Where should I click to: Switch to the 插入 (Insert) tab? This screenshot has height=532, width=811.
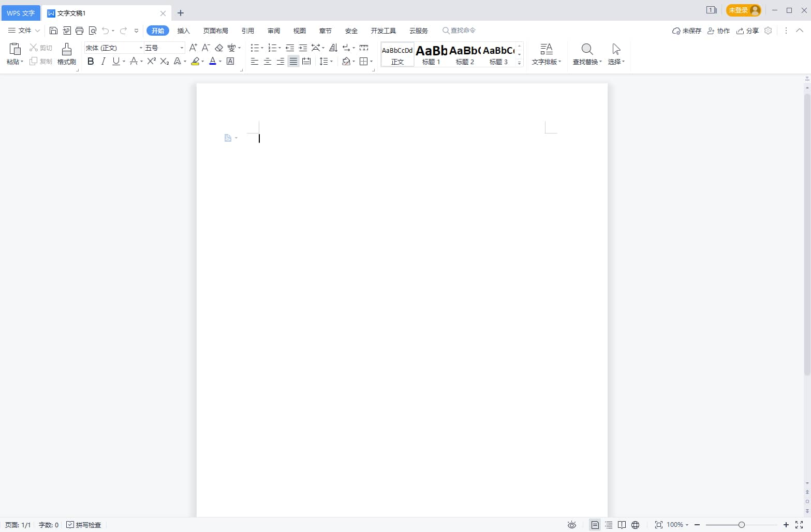pos(184,31)
